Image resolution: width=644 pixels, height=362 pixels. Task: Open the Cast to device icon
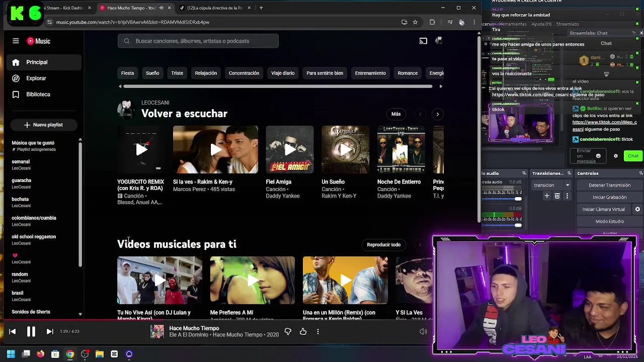coord(423,41)
